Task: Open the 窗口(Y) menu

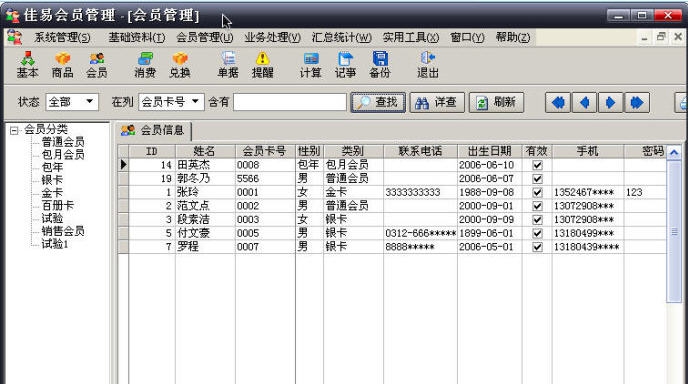Action: [467, 37]
